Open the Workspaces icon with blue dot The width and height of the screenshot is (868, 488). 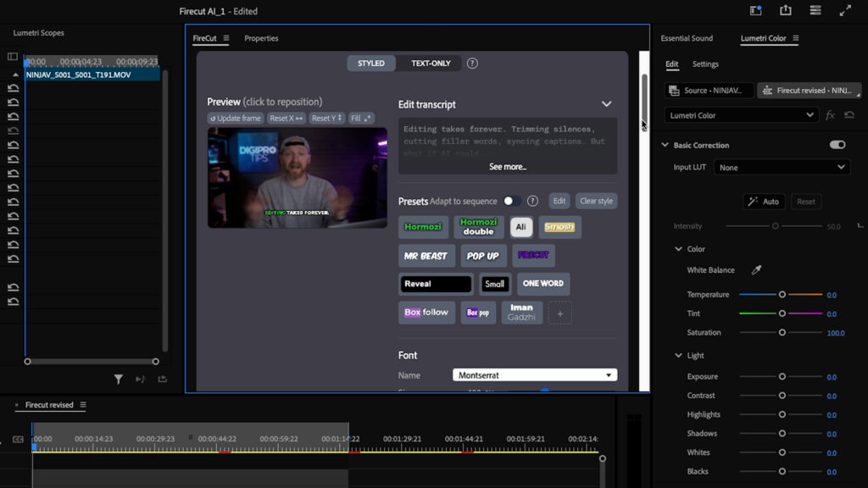tap(754, 10)
